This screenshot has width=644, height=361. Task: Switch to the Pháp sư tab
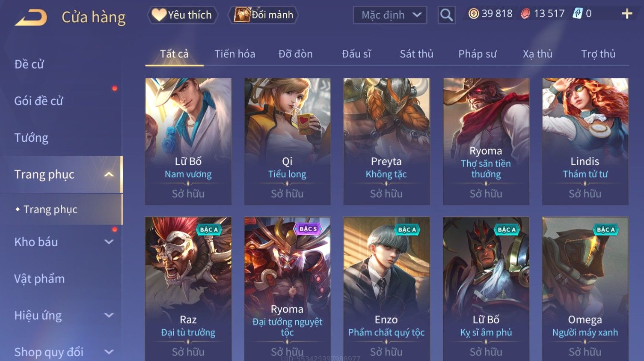477,54
